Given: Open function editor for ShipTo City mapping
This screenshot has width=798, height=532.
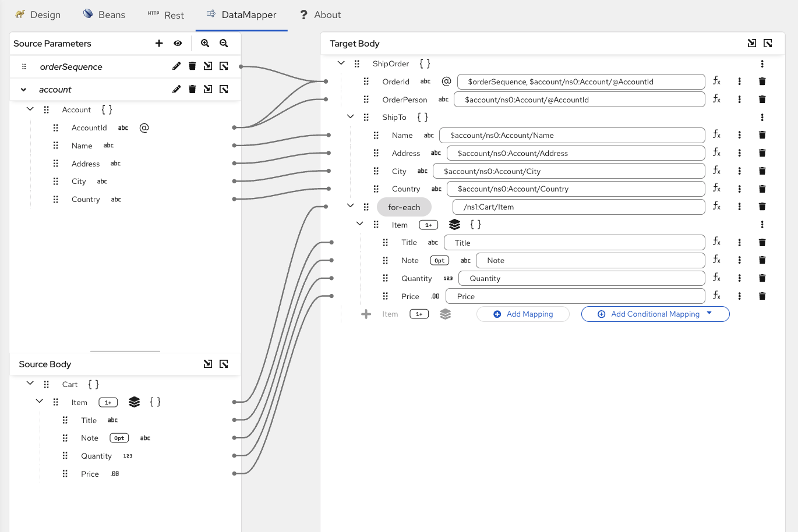Looking at the screenshot, I should pyautogui.click(x=716, y=171).
